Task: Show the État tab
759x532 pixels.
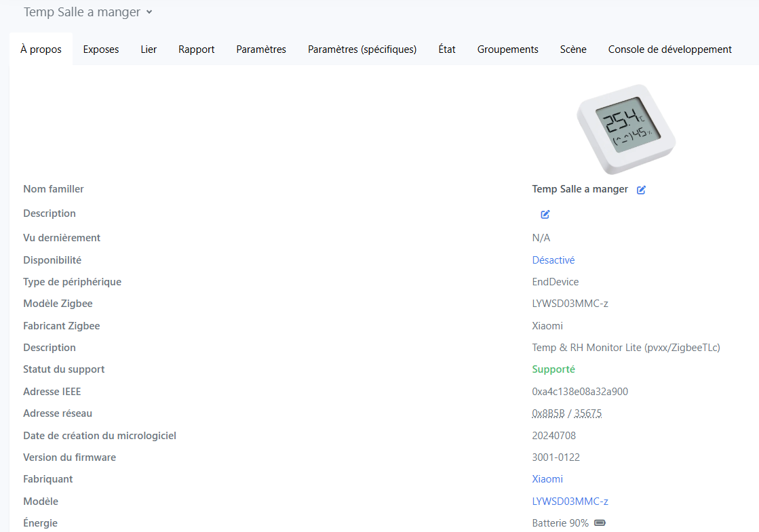Action: pyautogui.click(x=447, y=49)
